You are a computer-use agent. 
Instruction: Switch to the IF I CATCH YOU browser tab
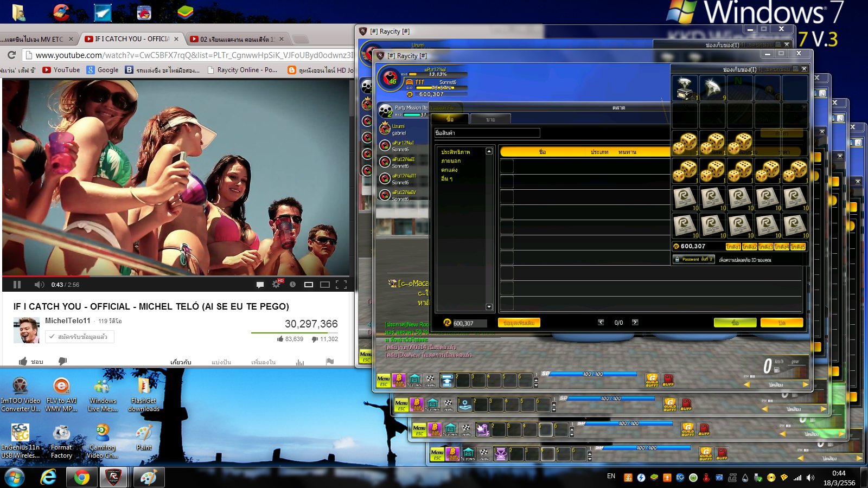tap(131, 39)
